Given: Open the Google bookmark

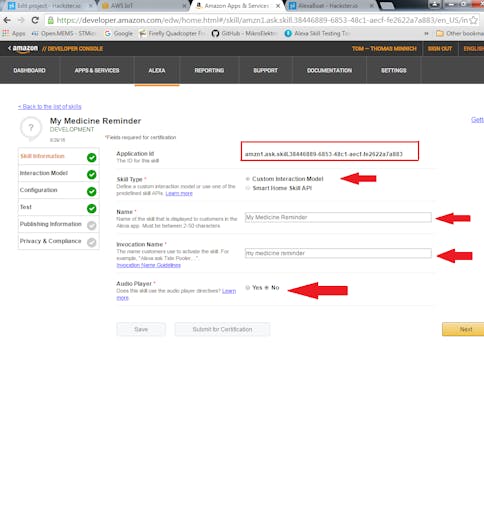Looking at the screenshot, I should tap(119, 33).
